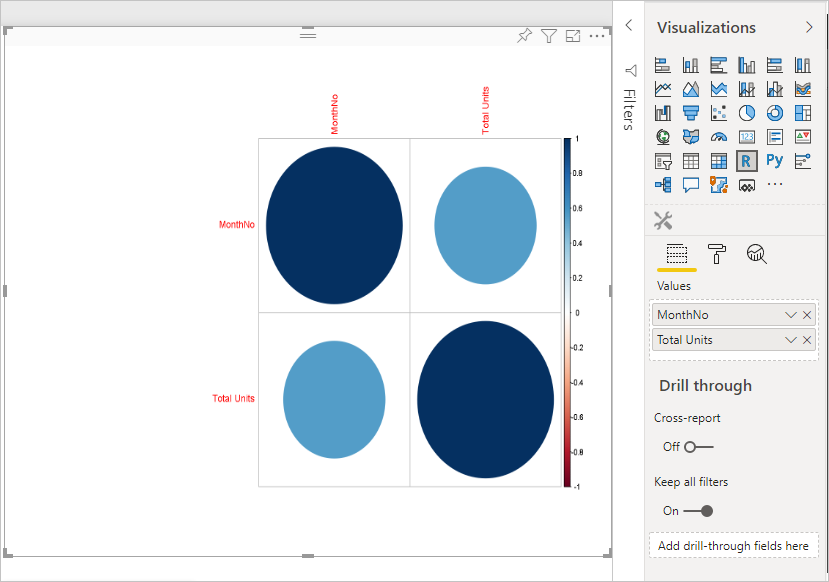This screenshot has height=582, width=829.
Task: Select the map visualization icon
Action: pyautogui.click(x=662, y=136)
